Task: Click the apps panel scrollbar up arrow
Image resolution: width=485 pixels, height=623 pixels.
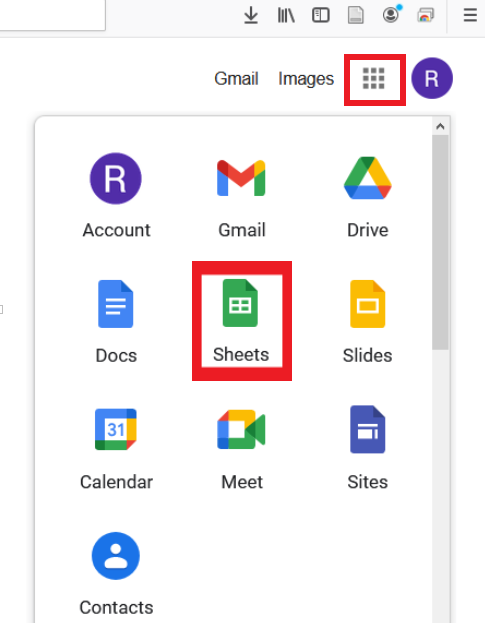Action: pyautogui.click(x=440, y=127)
